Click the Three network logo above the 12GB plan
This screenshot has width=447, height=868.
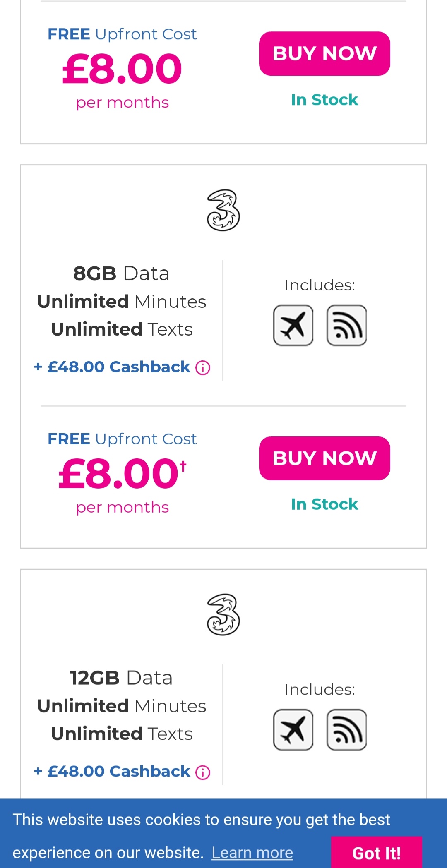tap(223, 615)
